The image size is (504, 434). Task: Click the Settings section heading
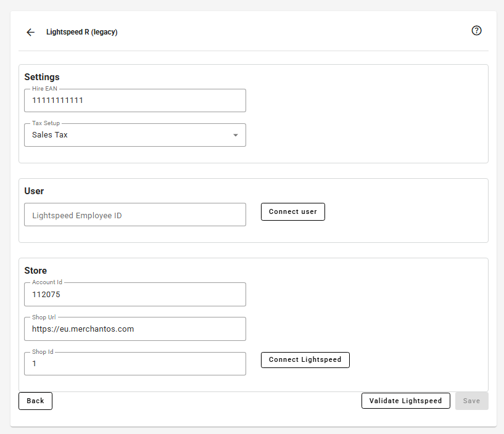pyautogui.click(x=42, y=77)
